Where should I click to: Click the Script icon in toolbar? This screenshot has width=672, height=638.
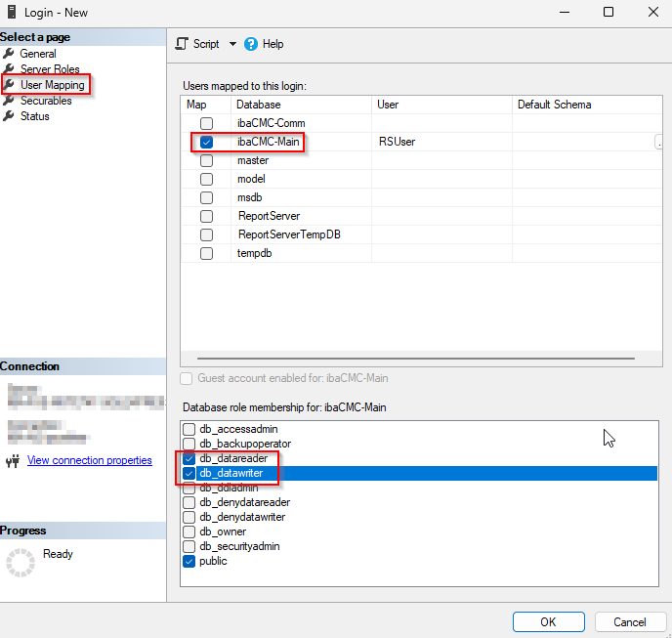tap(182, 44)
